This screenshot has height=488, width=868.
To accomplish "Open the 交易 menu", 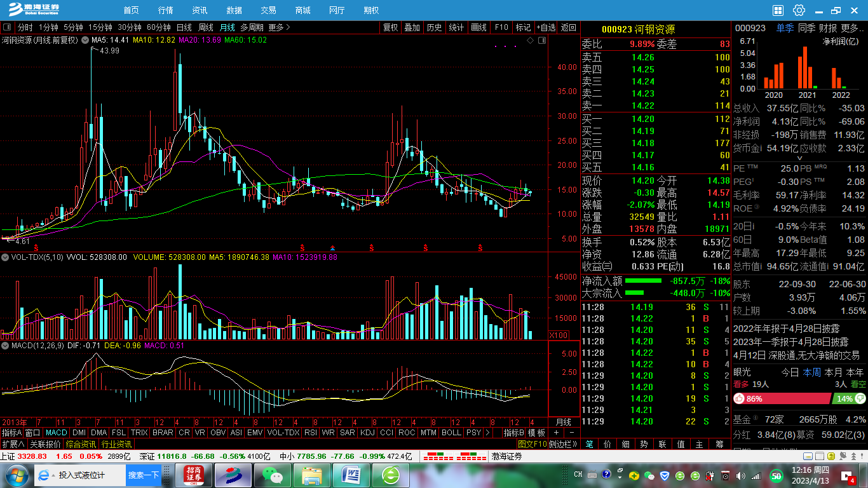I will (x=268, y=10).
